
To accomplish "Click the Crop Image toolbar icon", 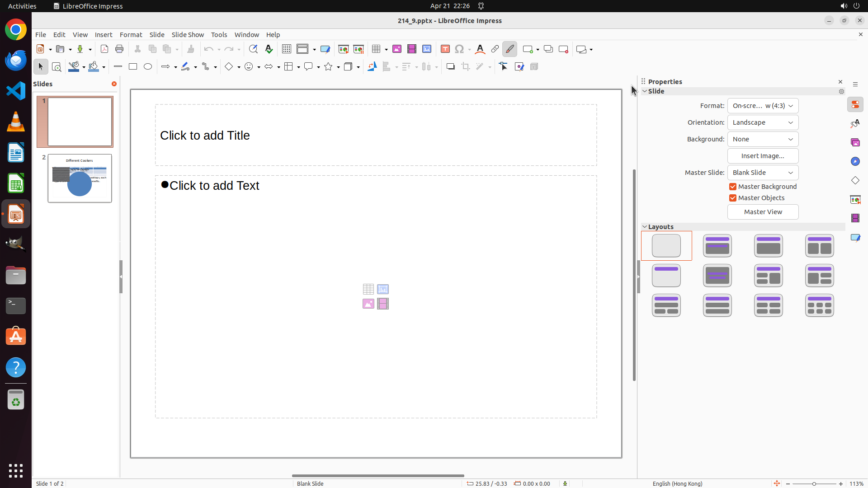I will [x=466, y=66].
